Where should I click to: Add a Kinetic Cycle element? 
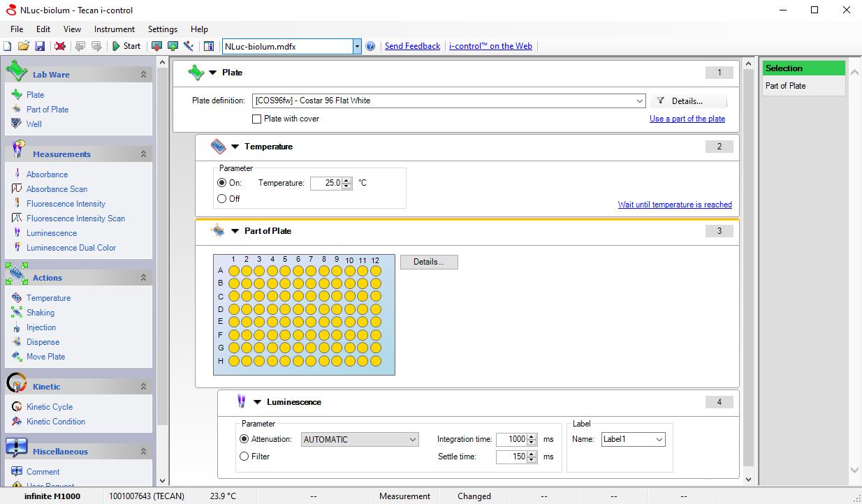[50, 407]
